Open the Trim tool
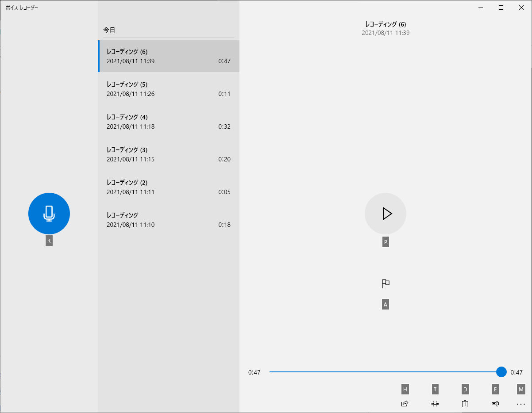 pyautogui.click(x=435, y=403)
